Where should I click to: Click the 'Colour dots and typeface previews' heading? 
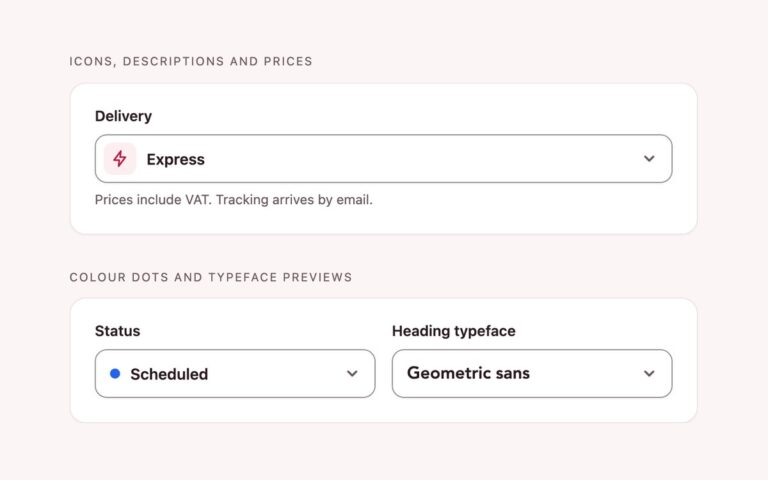[211, 277]
